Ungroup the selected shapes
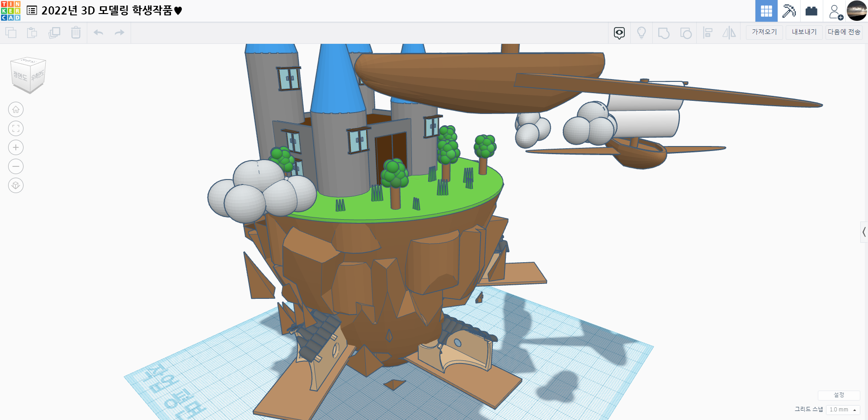The height and width of the screenshot is (420, 868). (686, 33)
